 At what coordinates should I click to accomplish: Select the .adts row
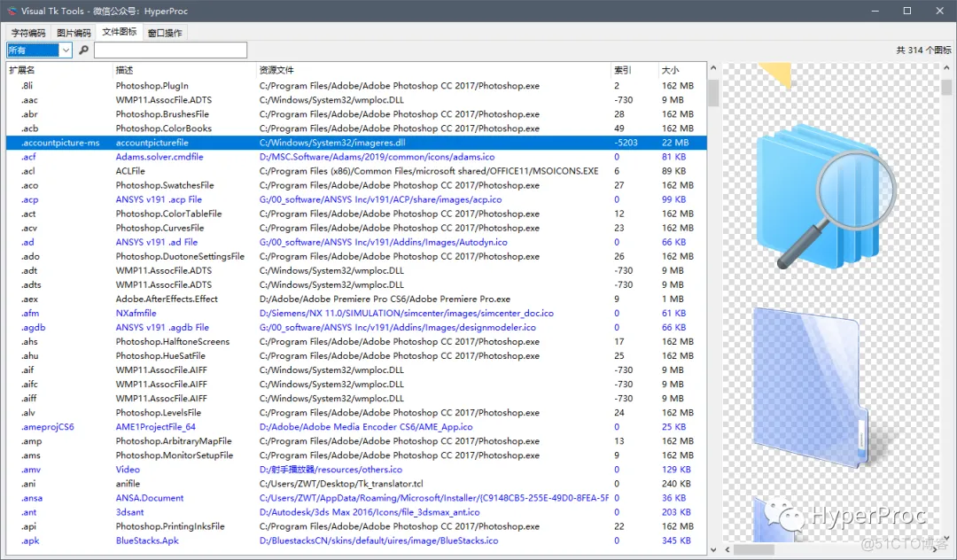(356, 285)
